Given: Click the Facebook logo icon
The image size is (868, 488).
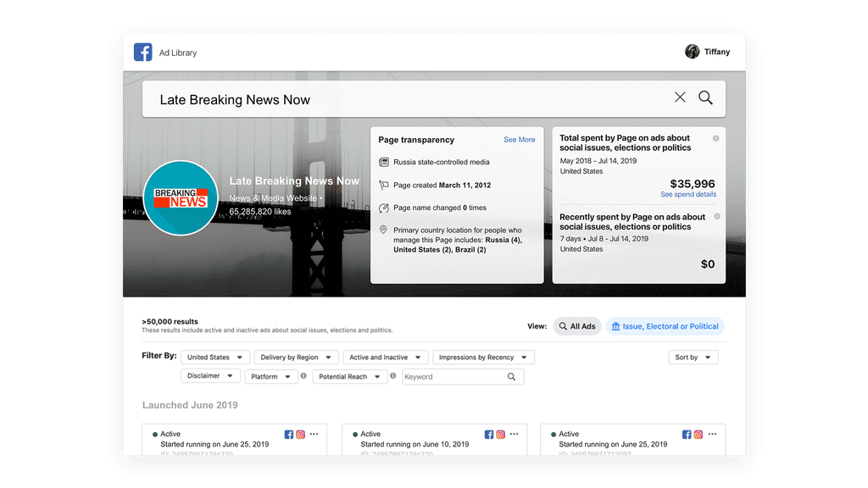Looking at the screenshot, I should coord(142,53).
